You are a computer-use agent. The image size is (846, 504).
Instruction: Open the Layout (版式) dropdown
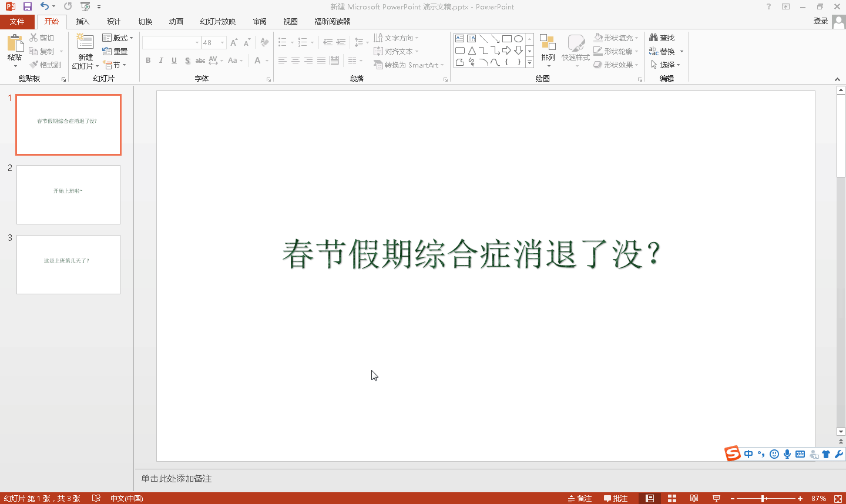pyautogui.click(x=117, y=38)
